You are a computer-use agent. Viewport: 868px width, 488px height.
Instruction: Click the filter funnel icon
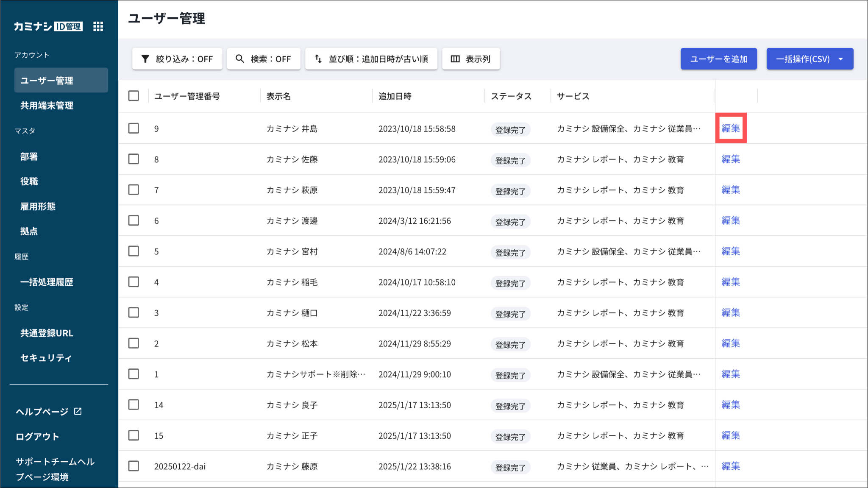click(x=145, y=59)
